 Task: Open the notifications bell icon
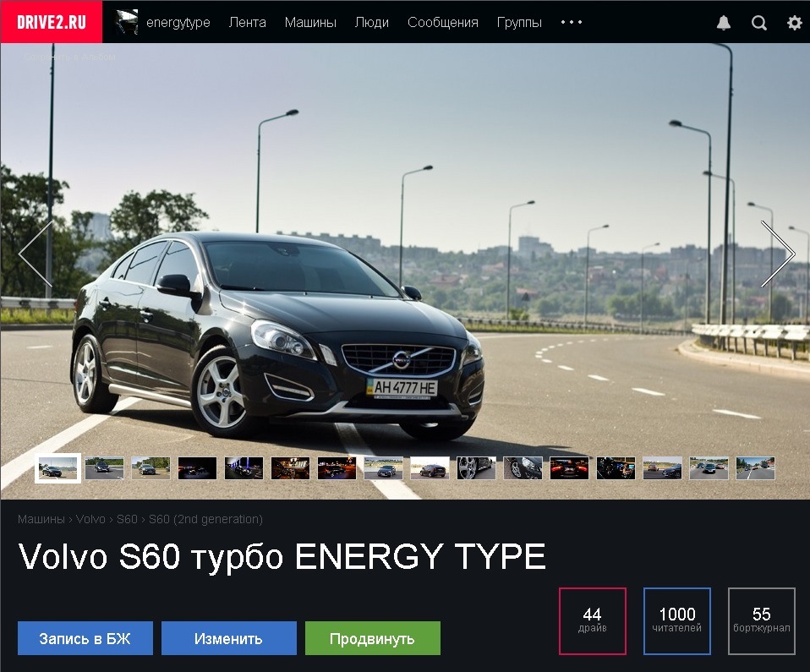click(x=723, y=23)
